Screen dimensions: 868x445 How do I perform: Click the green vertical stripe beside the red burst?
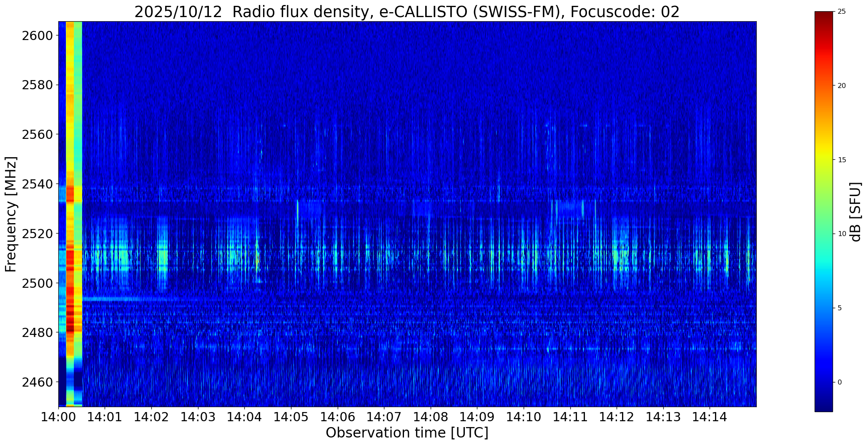coord(78,214)
